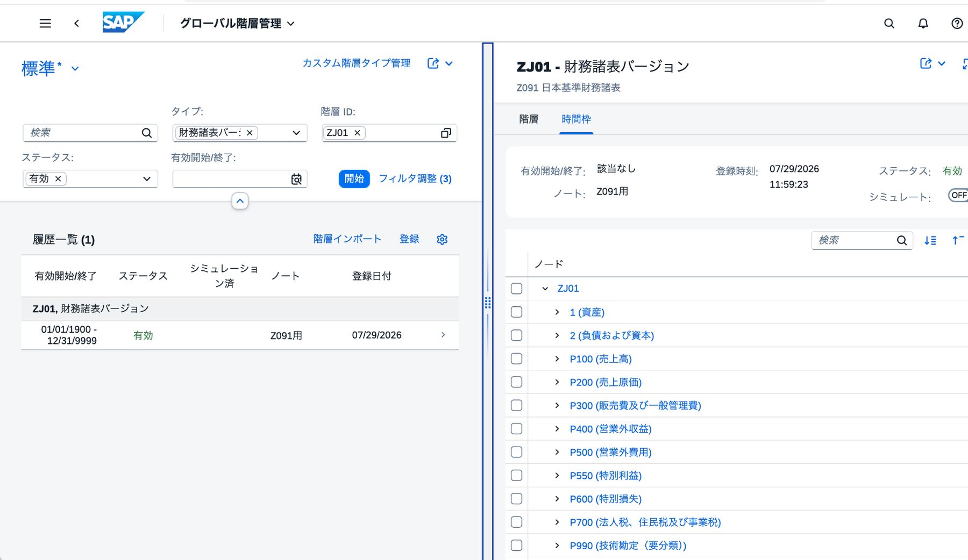Open the 01/01/1900 - 12/31/9999 history row
This screenshot has width=968, height=560.
pyautogui.click(x=240, y=335)
